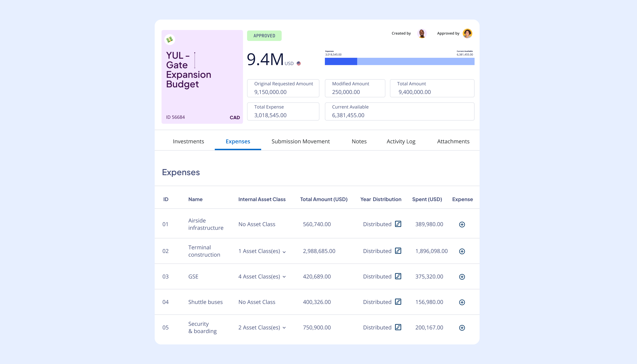Image resolution: width=637 pixels, height=364 pixels.
Task: Click the Modified Amount field
Action: (x=354, y=88)
